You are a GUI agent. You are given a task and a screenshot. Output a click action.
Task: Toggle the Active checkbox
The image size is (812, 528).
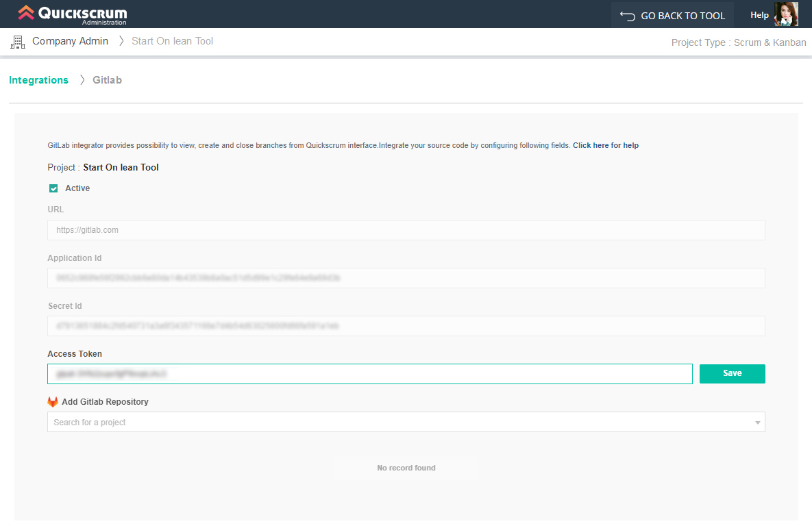(53, 188)
